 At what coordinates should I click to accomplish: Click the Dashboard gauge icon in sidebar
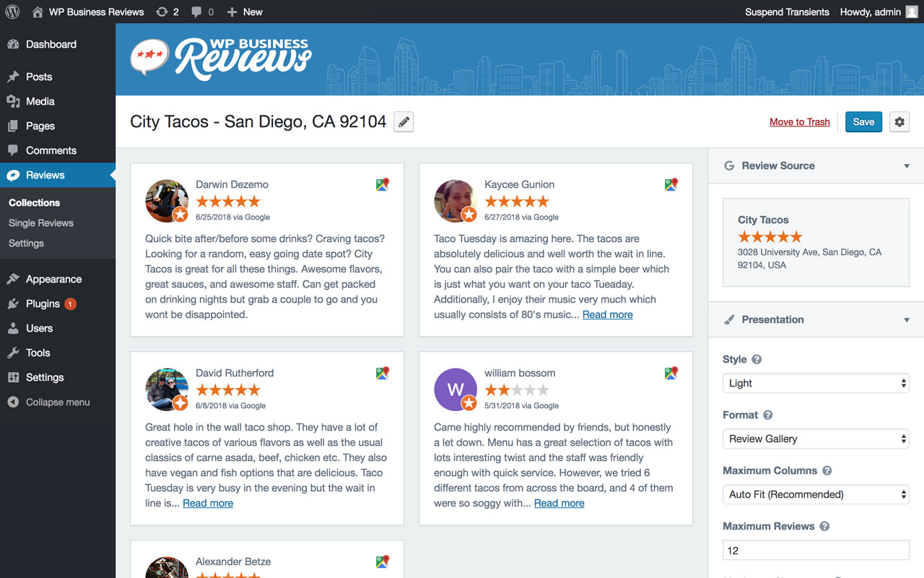[x=13, y=44]
